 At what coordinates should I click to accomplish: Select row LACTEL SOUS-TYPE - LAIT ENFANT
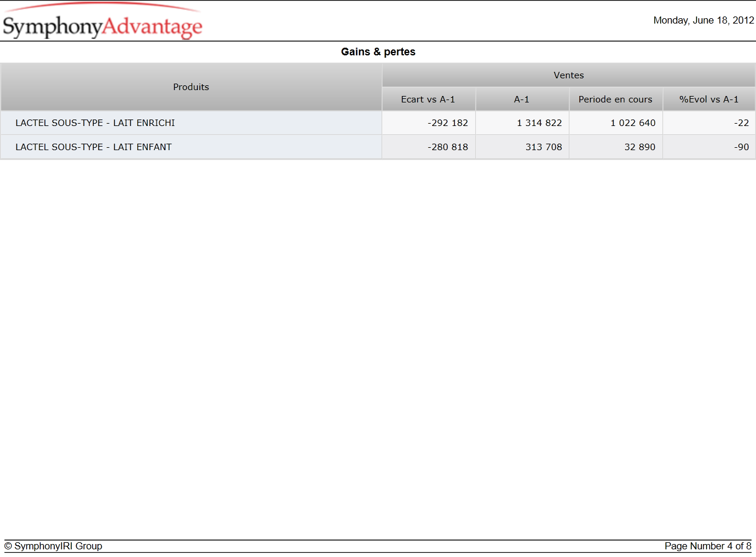(x=378, y=147)
